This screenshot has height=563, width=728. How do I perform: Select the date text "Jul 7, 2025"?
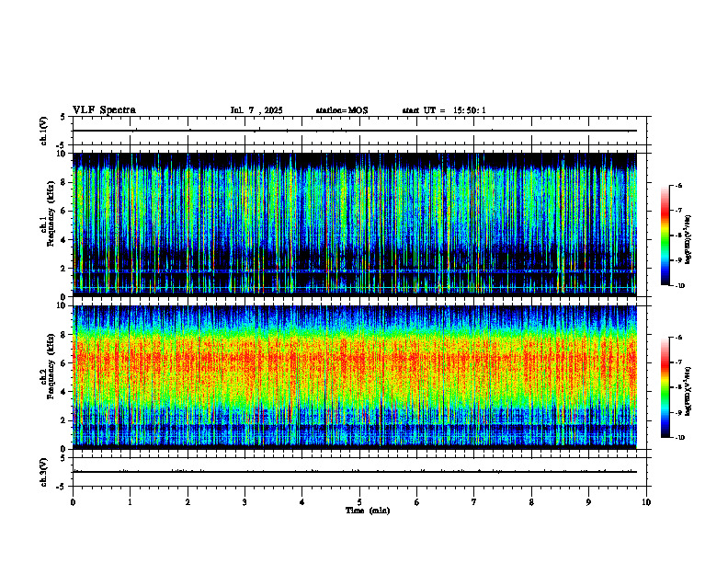pyautogui.click(x=256, y=110)
